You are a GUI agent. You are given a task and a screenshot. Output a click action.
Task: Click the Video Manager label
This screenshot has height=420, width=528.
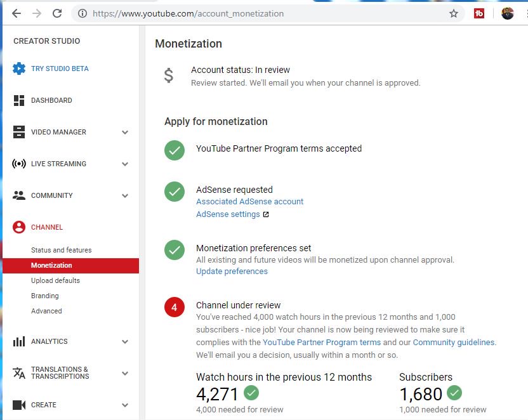point(58,132)
